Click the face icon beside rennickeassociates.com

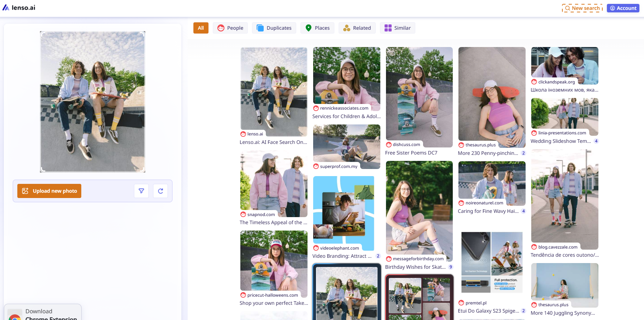[x=316, y=108]
